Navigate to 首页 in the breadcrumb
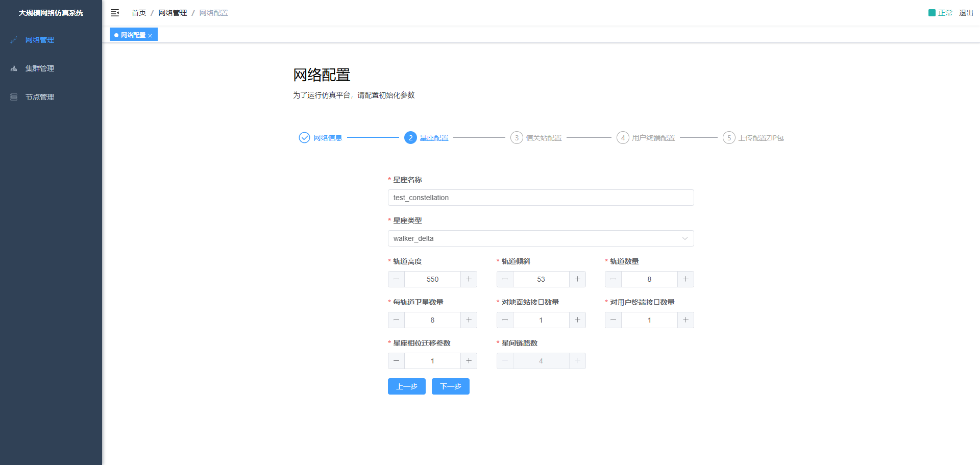Screen dimensions: 980x465 click(x=139, y=13)
